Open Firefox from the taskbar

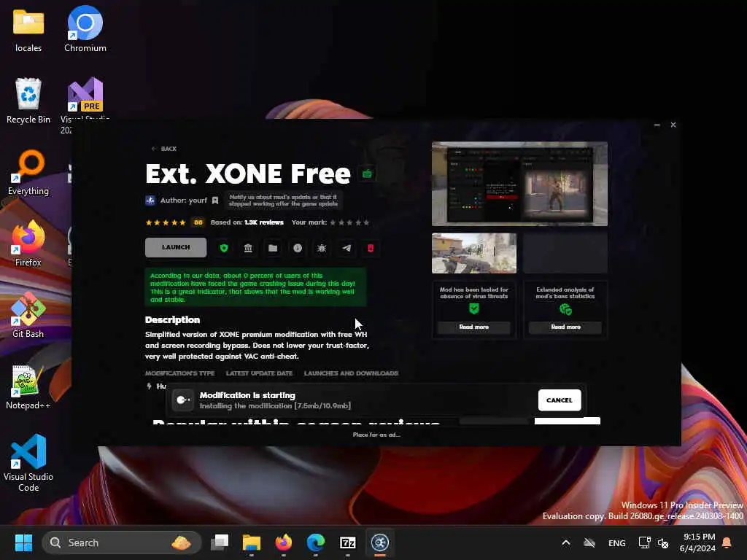(x=284, y=542)
